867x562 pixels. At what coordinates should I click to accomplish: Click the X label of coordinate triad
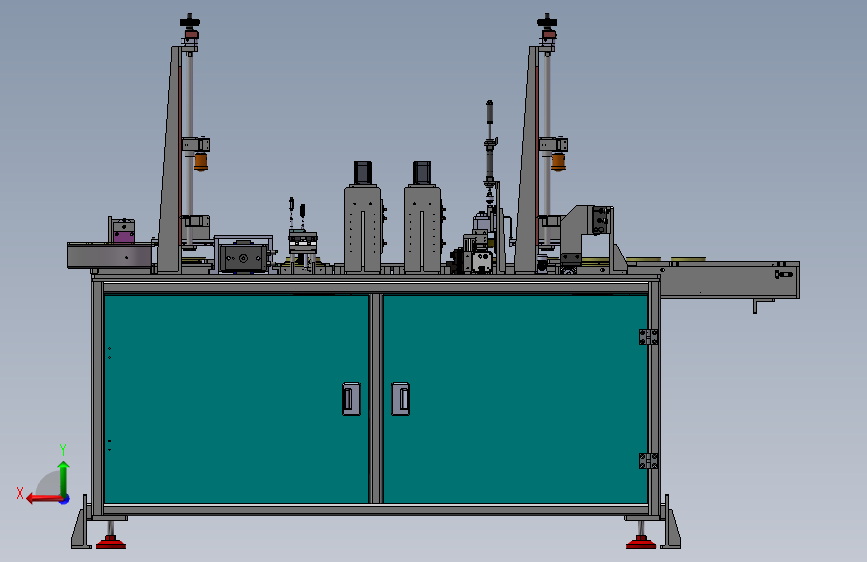coord(20,493)
